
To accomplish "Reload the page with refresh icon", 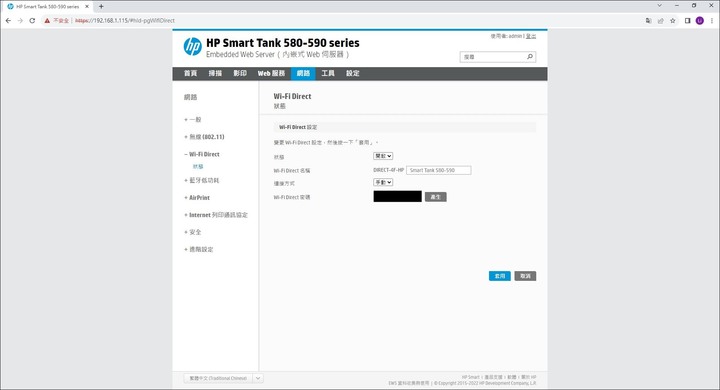I will [32, 21].
